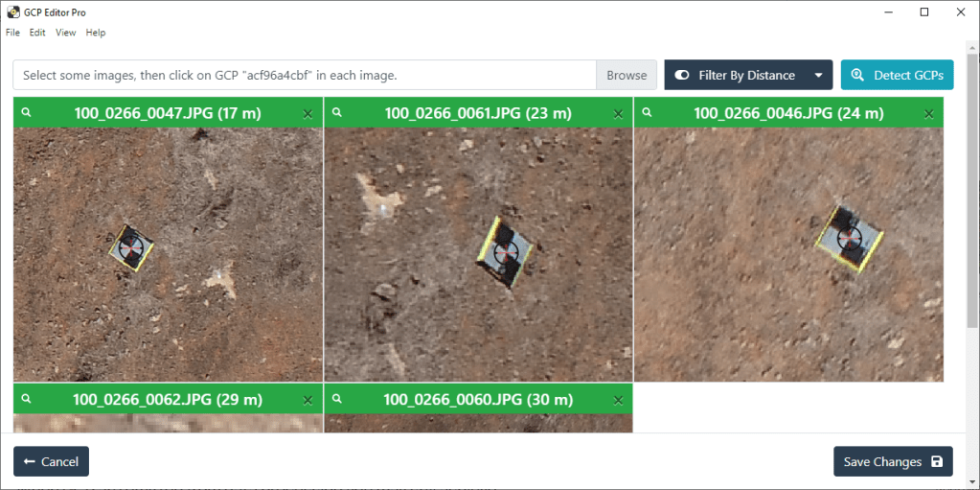Click the vertical scrollbar thumb
This screenshot has height=490, width=980.
(x=973, y=190)
